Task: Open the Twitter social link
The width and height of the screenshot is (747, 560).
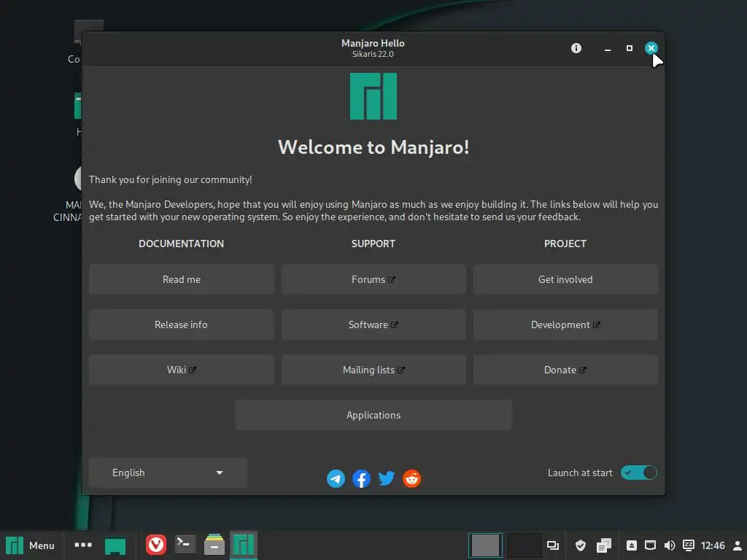Action: [x=387, y=478]
